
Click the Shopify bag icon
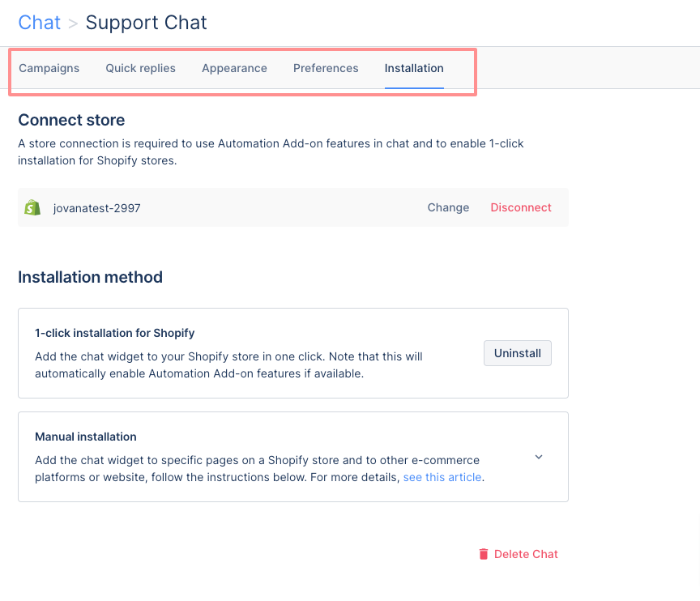(32, 208)
